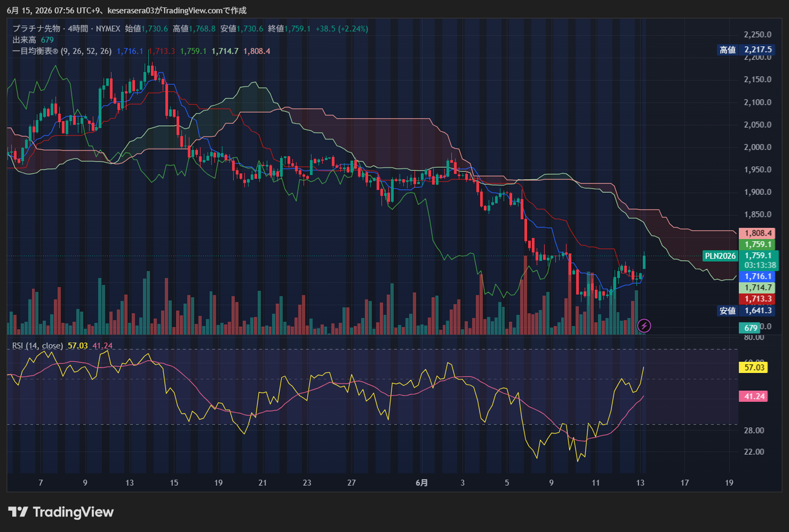Click the 2,150.0 price scale value
Viewport: 789px width, 532px height.
click(758, 80)
